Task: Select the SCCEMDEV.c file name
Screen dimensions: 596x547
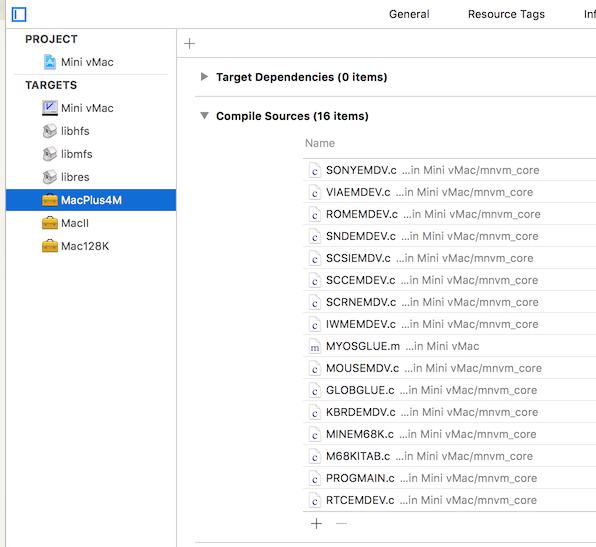Action: pyautogui.click(x=361, y=281)
